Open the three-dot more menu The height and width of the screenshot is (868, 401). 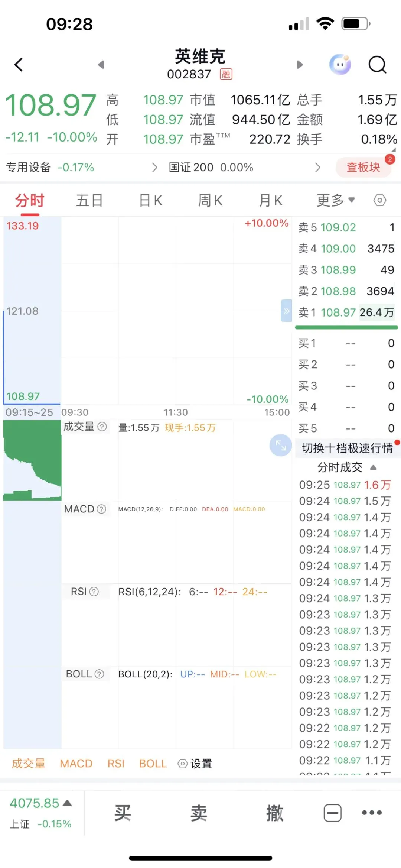tap(372, 813)
